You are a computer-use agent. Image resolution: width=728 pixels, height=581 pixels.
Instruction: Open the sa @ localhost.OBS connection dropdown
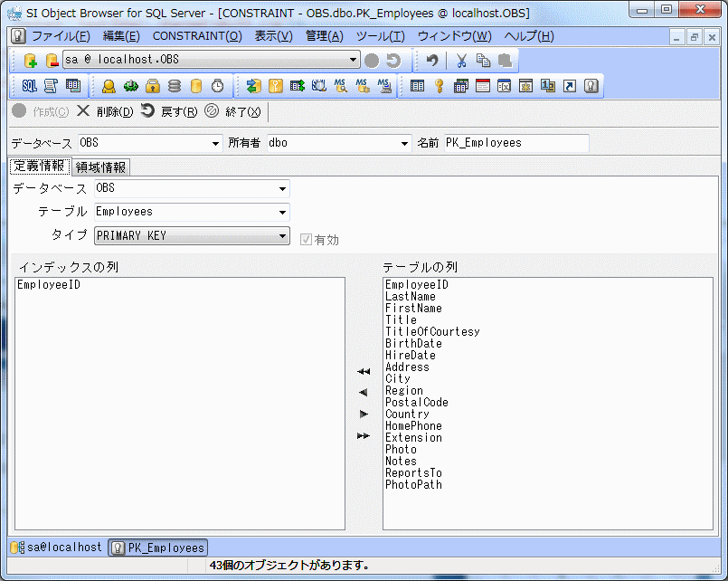354,61
